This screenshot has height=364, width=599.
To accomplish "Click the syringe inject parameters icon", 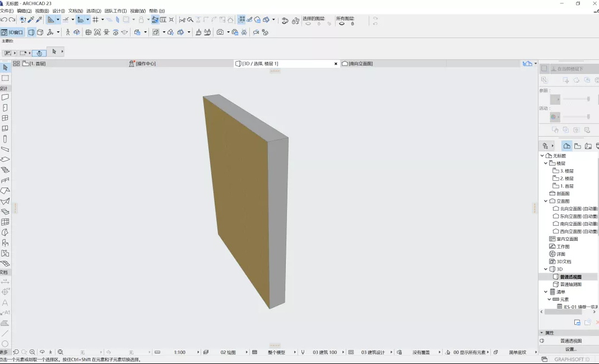I will (x=39, y=20).
